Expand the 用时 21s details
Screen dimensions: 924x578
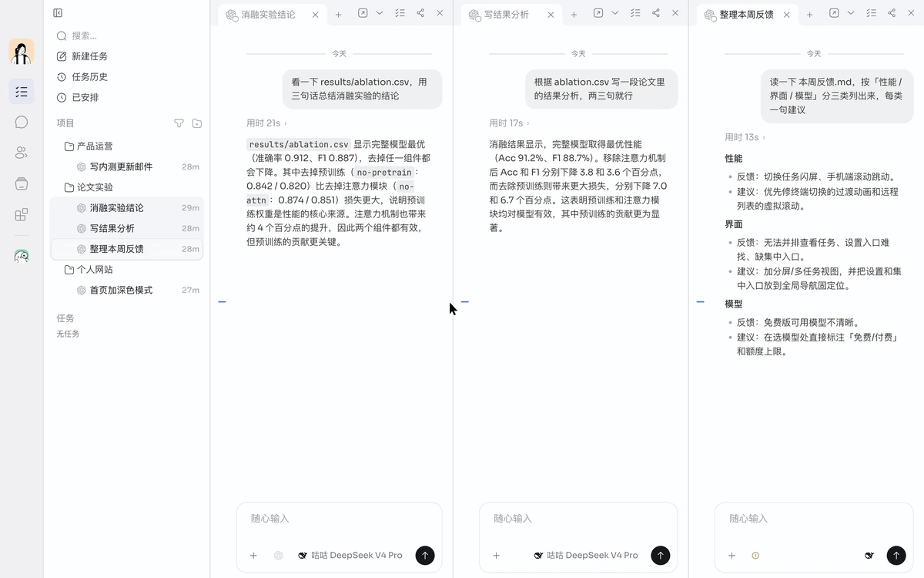pos(266,123)
